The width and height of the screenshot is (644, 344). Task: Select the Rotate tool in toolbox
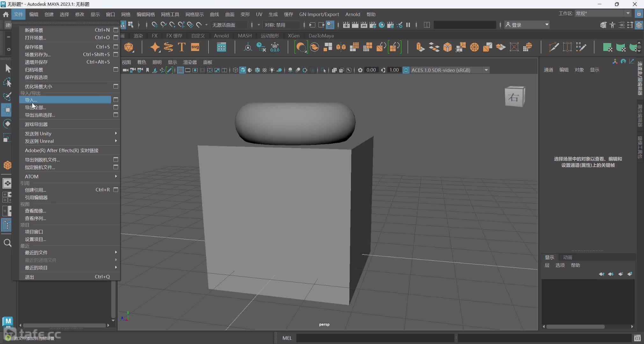[x=8, y=124]
